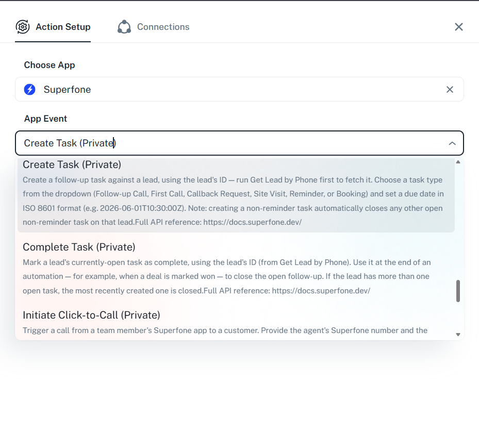Image resolution: width=479 pixels, height=448 pixels.
Task: Click the Action Setup gear icon
Action: click(23, 27)
